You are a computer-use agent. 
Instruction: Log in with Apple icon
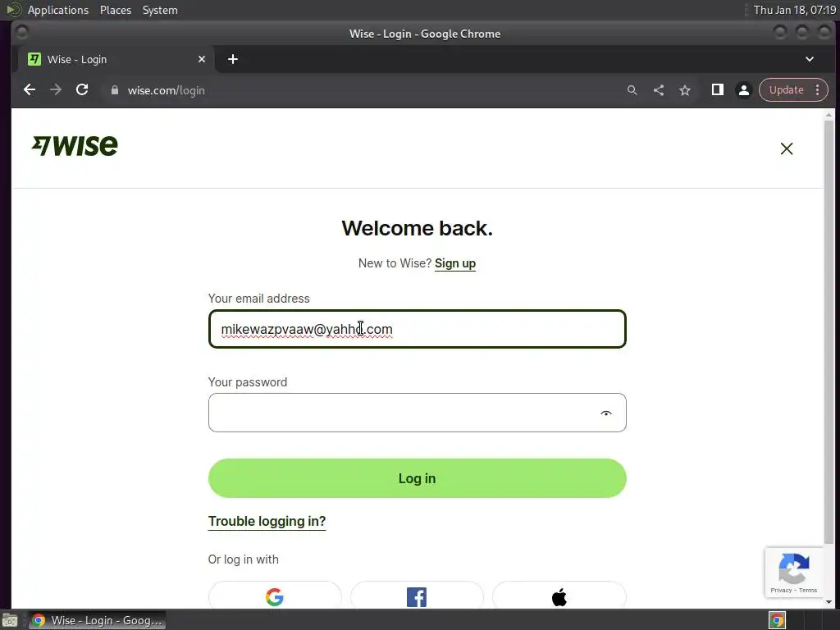point(559,596)
